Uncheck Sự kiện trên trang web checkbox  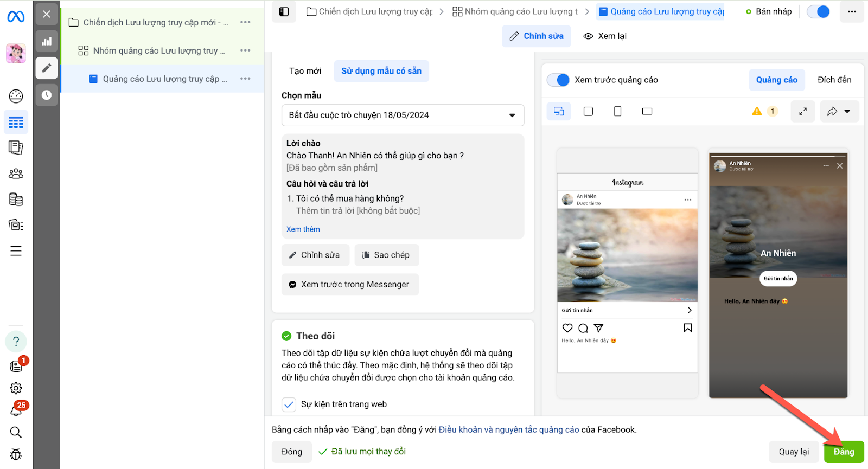point(289,404)
